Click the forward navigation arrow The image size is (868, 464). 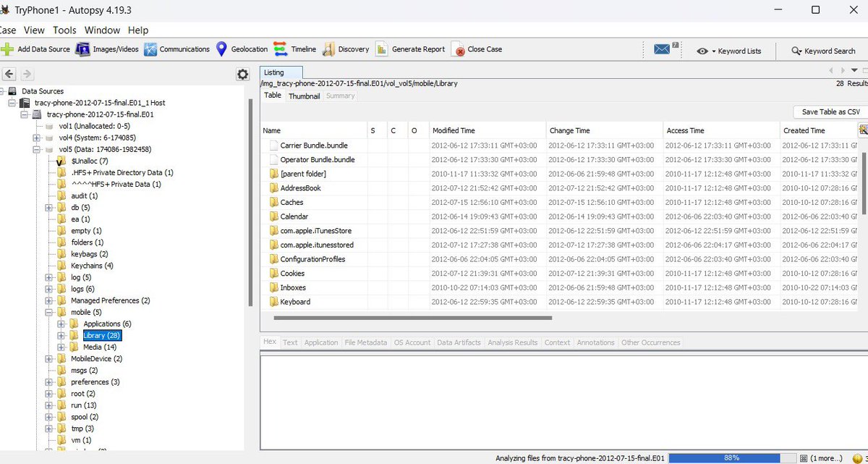pos(27,74)
